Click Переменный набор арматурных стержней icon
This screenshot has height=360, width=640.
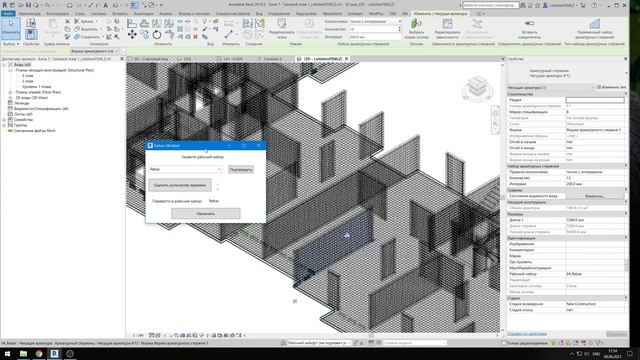tap(595, 28)
